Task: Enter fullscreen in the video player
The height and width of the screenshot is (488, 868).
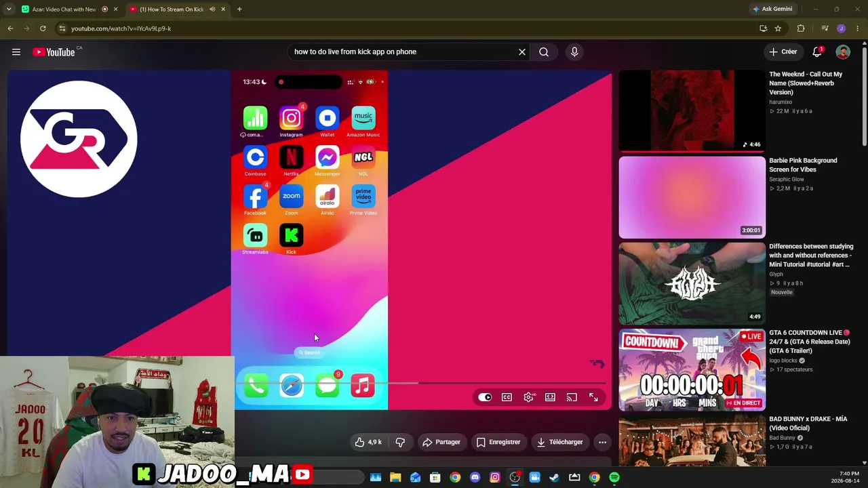Action: coord(593,397)
